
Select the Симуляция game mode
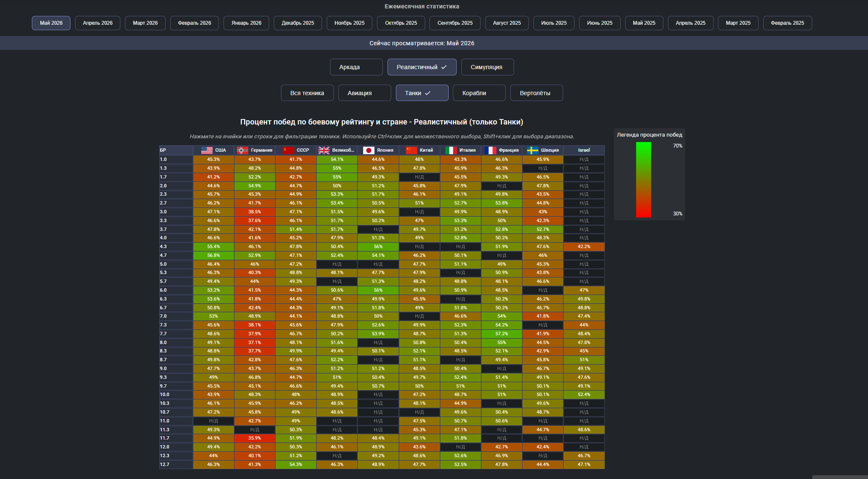487,67
